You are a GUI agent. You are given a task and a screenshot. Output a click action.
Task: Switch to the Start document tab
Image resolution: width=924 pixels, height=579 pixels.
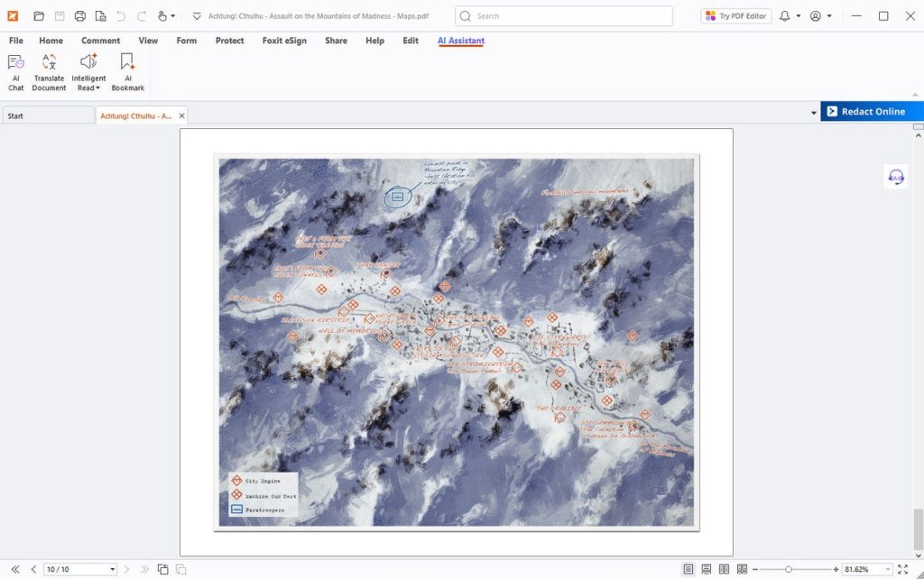[x=49, y=115]
